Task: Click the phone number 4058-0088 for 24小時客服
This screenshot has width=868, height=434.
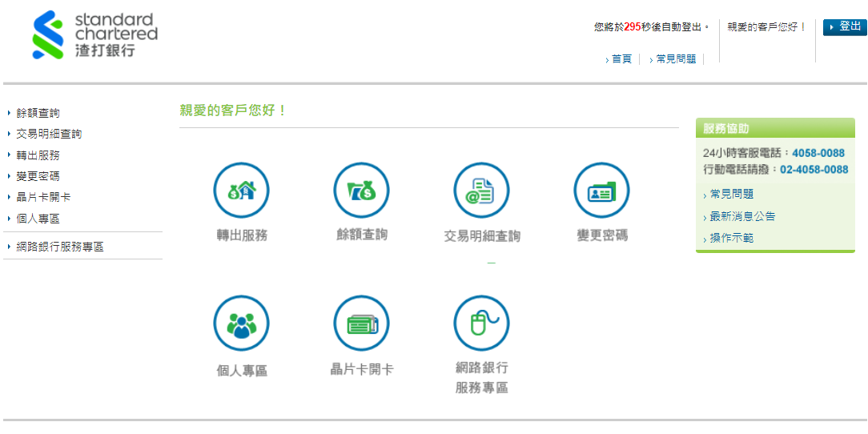Action: pos(818,153)
